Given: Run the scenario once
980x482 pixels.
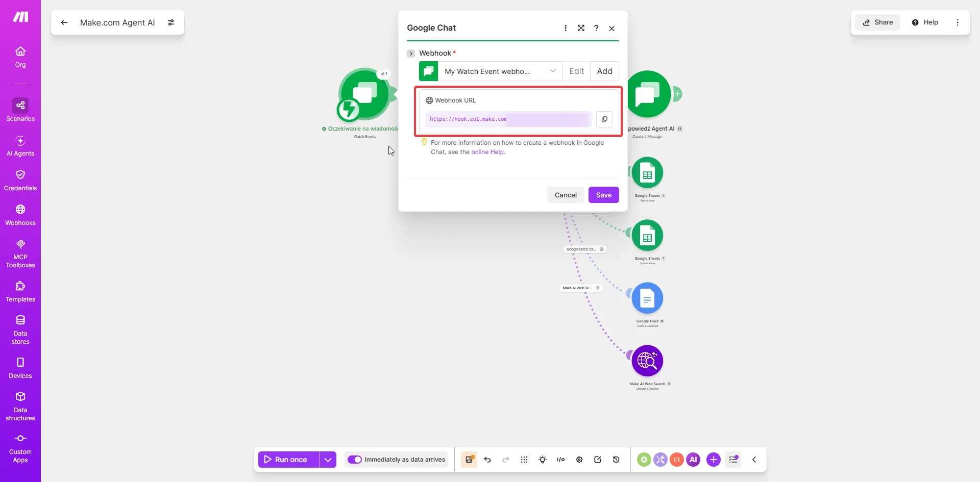Looking at the screenshot, I should click(x=289, y=460).
